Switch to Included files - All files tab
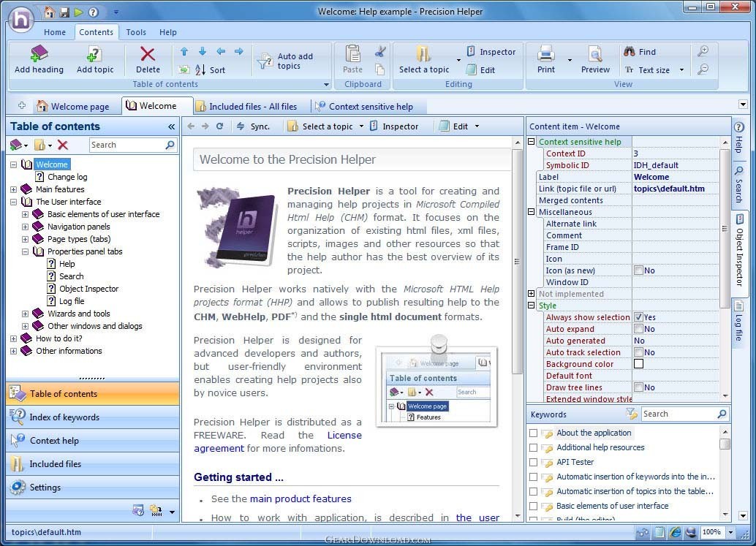 [x=246, y=106]
